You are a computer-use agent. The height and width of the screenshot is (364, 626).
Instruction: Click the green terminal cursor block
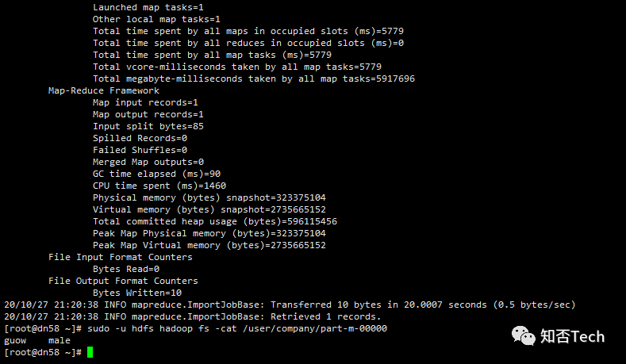click(90, 352)
